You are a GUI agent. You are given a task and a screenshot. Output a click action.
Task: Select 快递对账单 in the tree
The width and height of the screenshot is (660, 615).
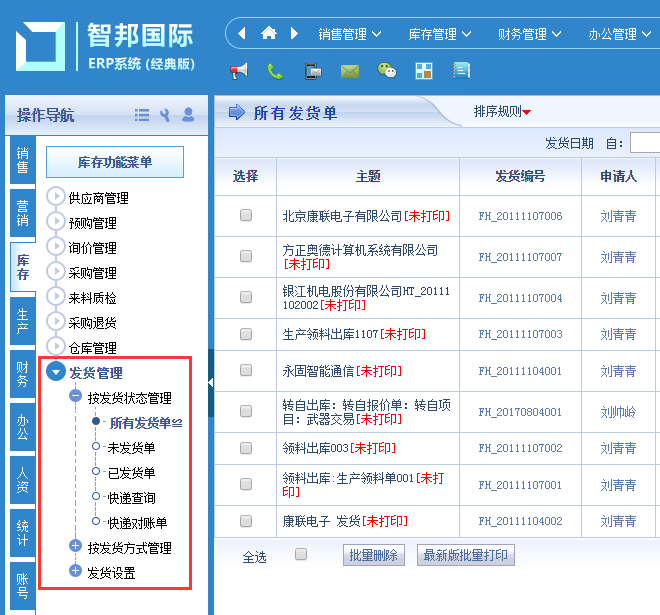pos(137,523)
